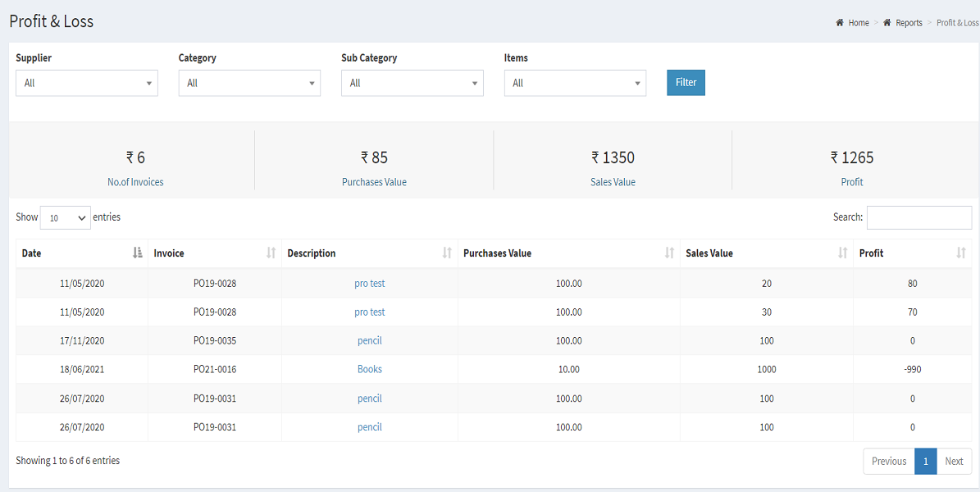
Task: Open the pro test item link
Action: click(x=369, y=283)
